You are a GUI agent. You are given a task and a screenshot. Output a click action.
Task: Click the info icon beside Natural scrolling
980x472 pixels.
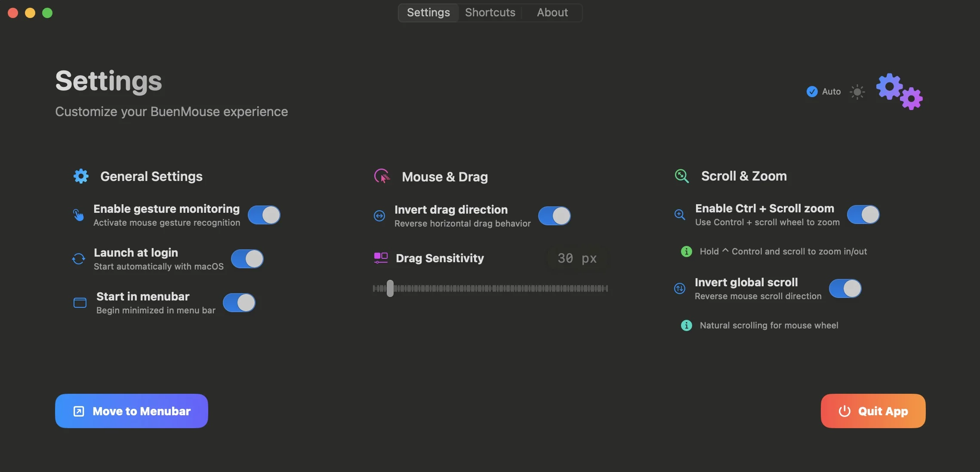pos(687,325)
